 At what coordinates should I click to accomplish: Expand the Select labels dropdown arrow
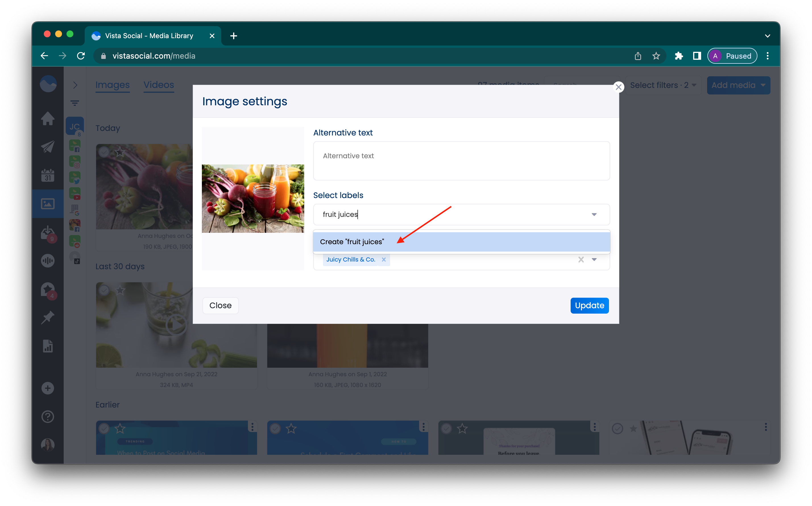tap(594, 214)
